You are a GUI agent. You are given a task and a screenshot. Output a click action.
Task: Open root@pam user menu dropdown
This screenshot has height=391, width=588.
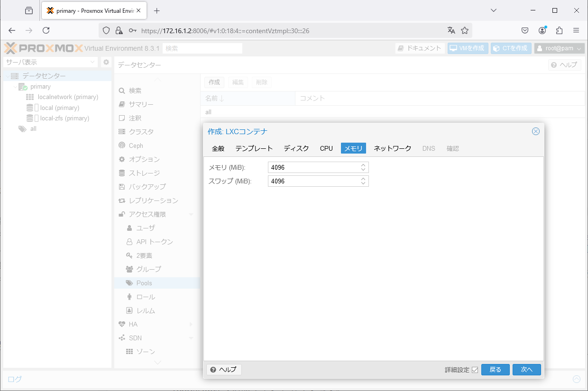(x=560, y=48)
